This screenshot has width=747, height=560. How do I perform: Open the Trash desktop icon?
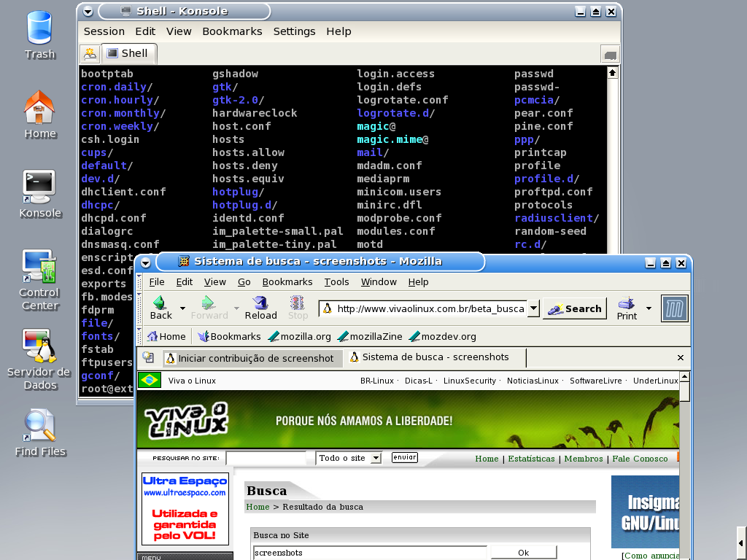tap(39, 28)
